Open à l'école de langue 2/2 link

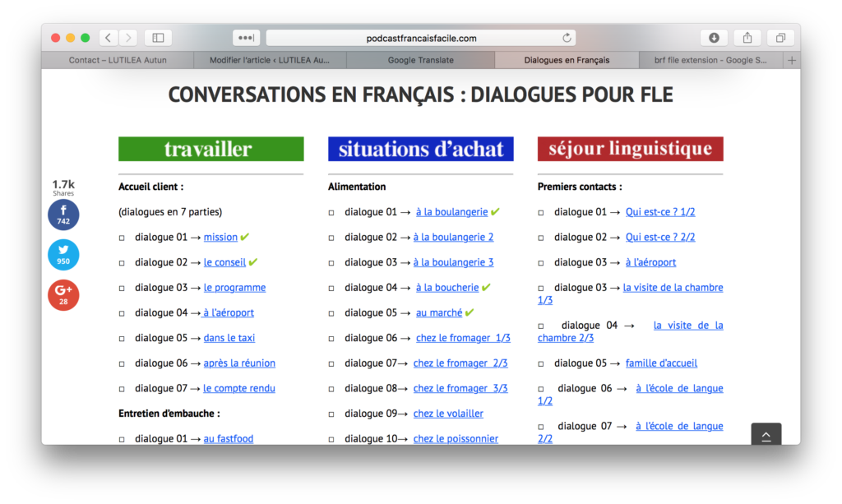tap(679, 426)
